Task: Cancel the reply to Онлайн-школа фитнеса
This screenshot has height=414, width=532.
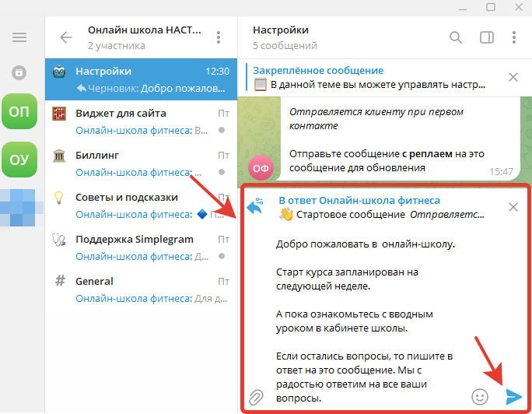Action: point(513,207)
